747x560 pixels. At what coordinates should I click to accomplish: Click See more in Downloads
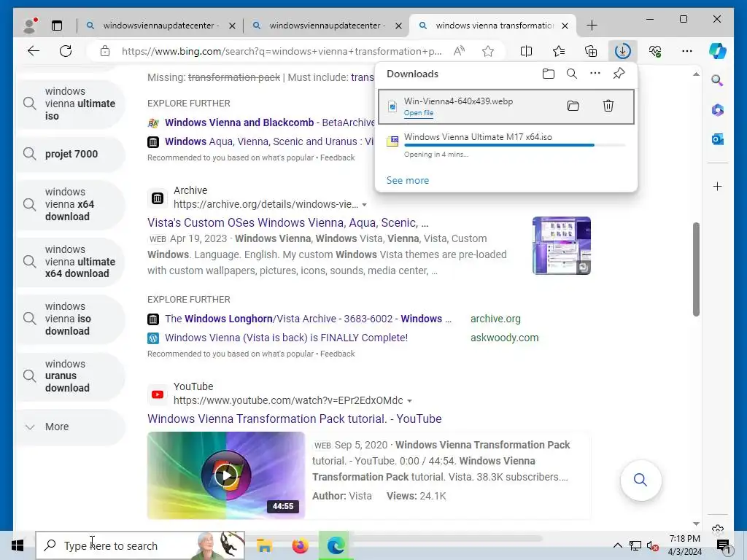coord(408,181)
